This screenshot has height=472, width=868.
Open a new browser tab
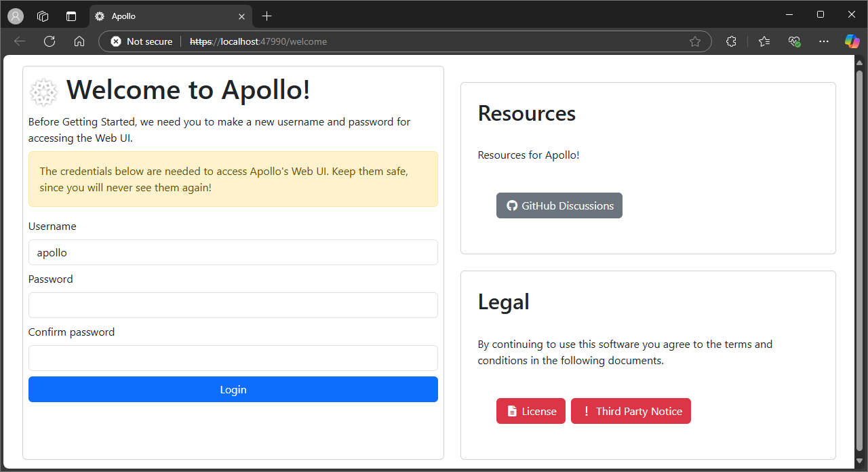(x=267, y=16)
